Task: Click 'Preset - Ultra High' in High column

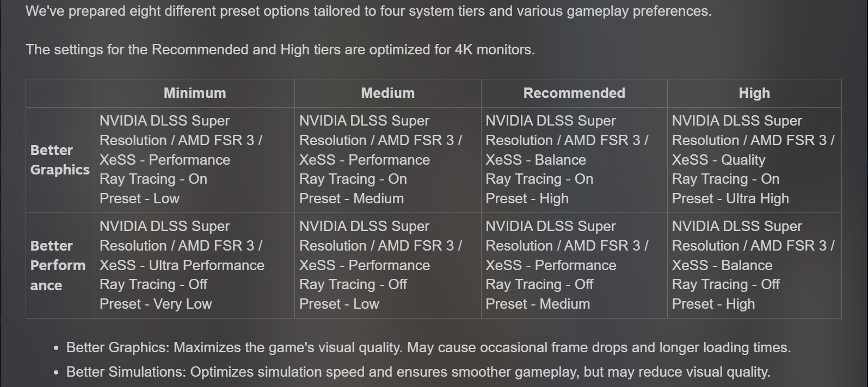Action: (x=730, y=198)
